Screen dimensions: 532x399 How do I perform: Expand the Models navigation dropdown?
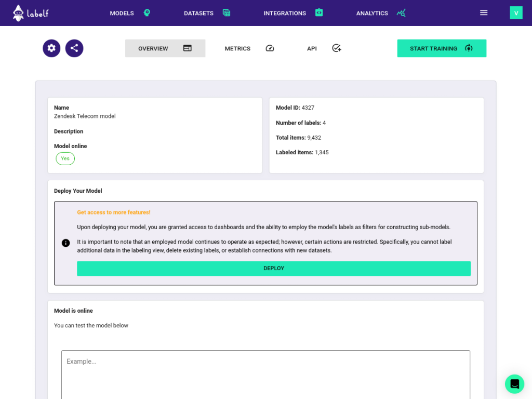(x=122, y=12)
